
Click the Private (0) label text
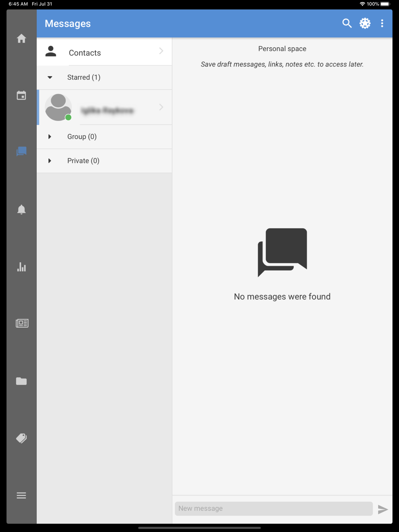click(x=83, y=161)
